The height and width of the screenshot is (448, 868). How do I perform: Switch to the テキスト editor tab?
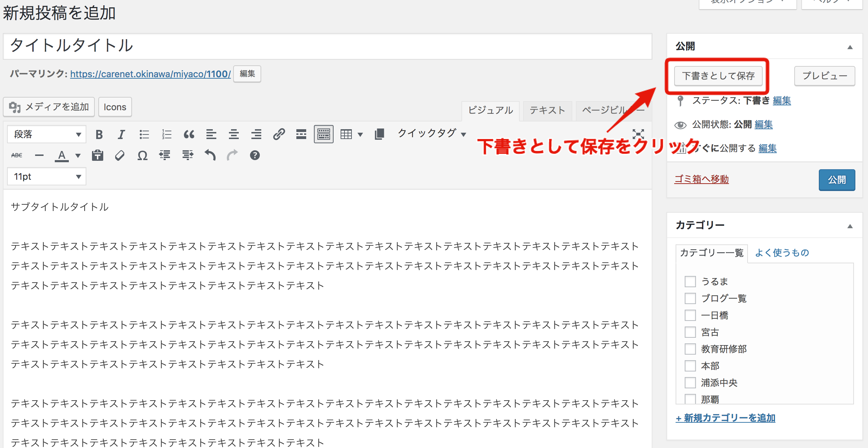click(547, 110)
